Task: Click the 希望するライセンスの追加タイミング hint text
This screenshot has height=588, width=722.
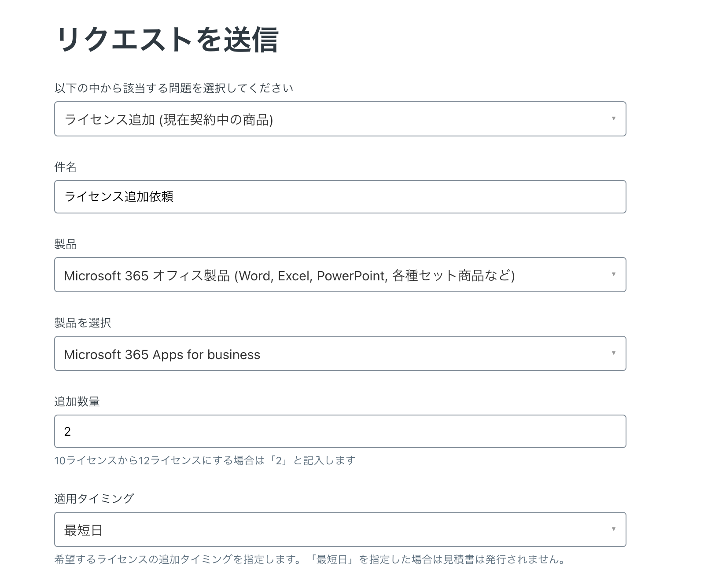Action: click(x=309, y=559)
